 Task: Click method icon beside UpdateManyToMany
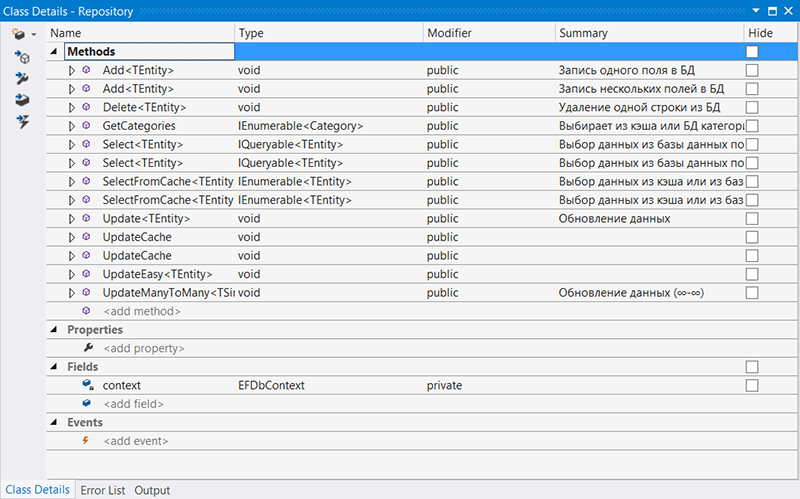pos(86,292)
